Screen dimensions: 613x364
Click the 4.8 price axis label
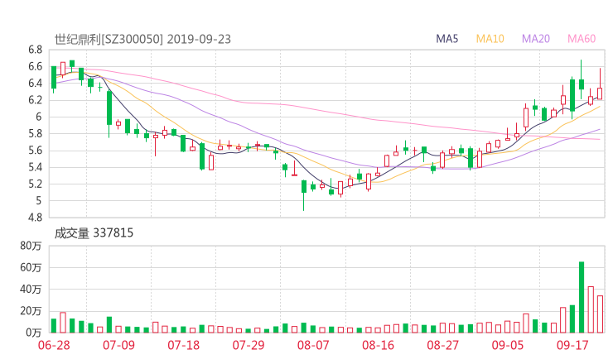[35, 218]
